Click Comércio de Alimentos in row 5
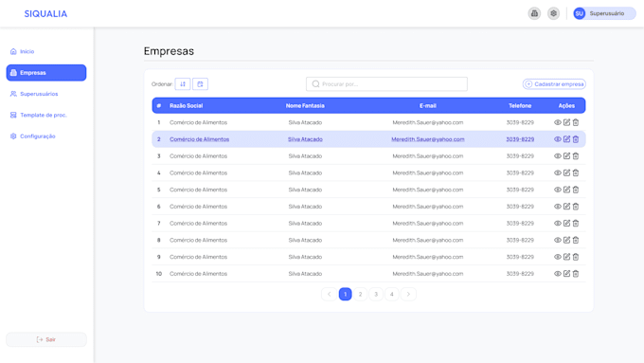644x363 pixels. [x=198, y=190]
